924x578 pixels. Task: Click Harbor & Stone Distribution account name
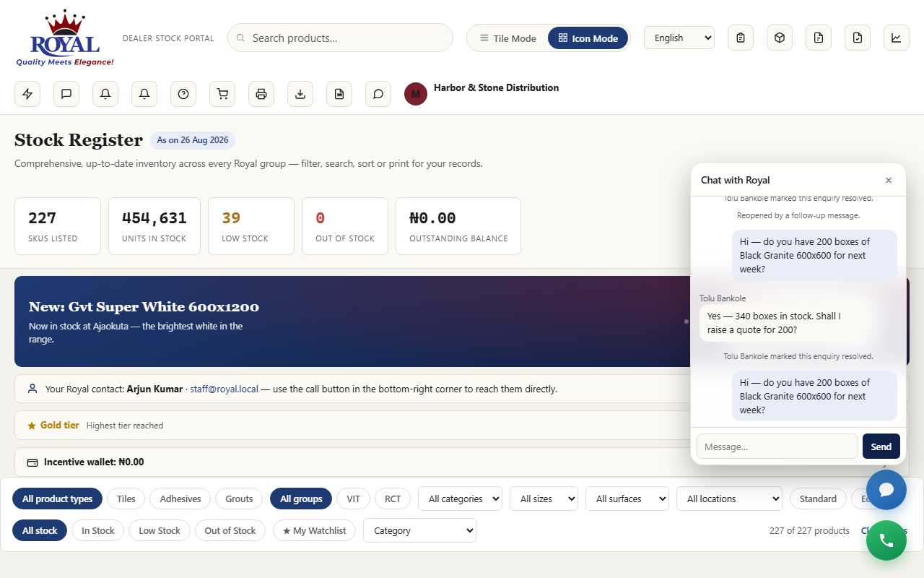point(496,87)
